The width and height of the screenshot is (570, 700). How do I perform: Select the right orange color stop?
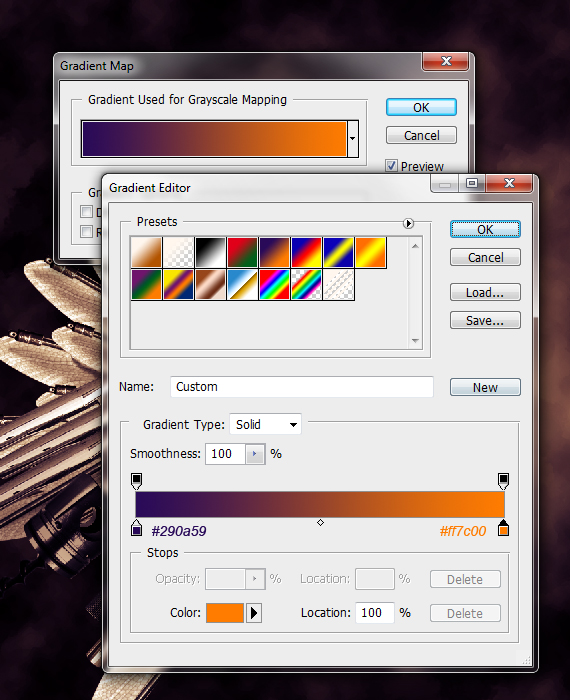[x=503, y=528]
